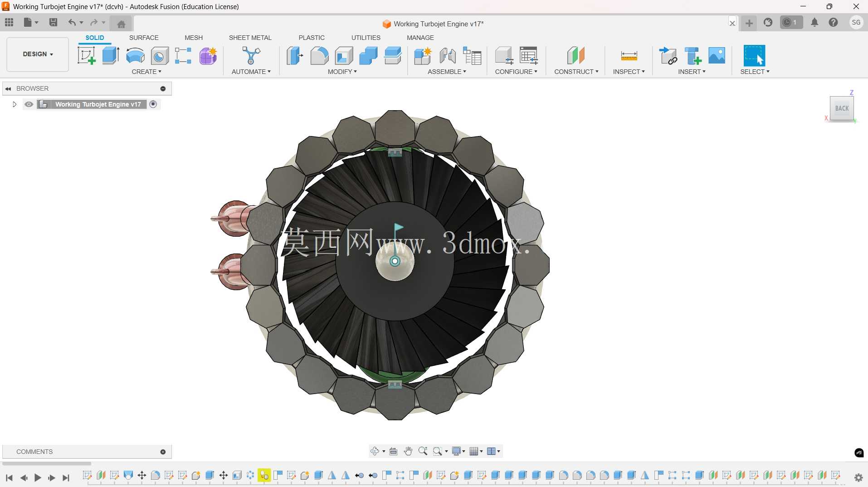The width and height of the screenshot is (868, 487).
Task: Click the Automate tool icon
Action: tap(251, 56)
